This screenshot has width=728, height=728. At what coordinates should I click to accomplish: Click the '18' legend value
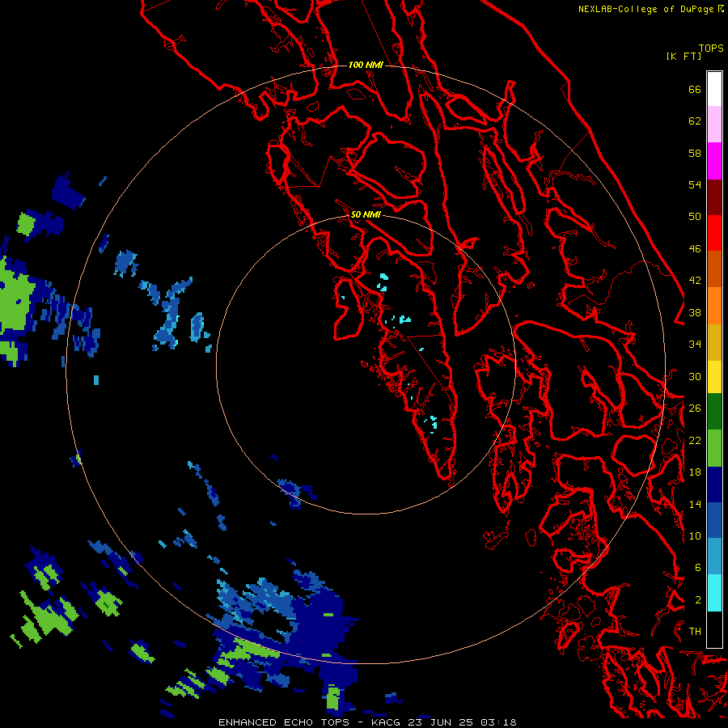click(695, 472)
